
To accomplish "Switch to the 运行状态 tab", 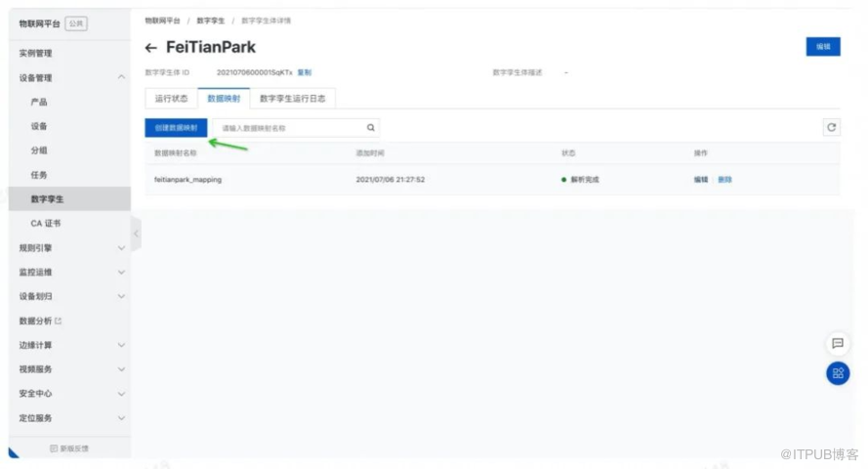I will tap(171, 99).
